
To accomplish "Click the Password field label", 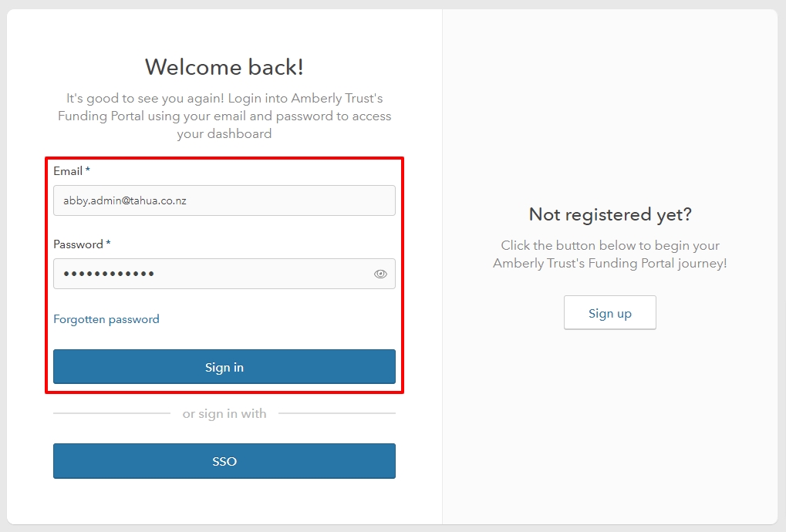I will 78,244.
